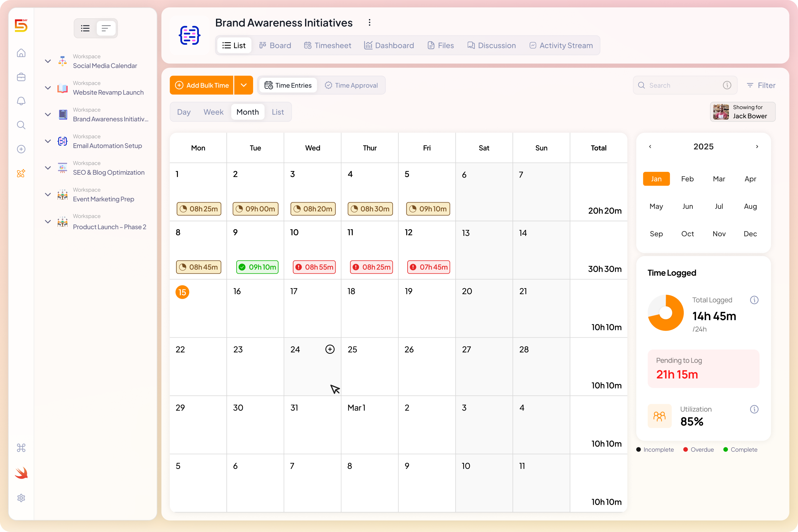This screenshot has height=532, width=798.
Task: Open the Add Bulk Time dropdown arrow
Action: [x=243, y=85]
